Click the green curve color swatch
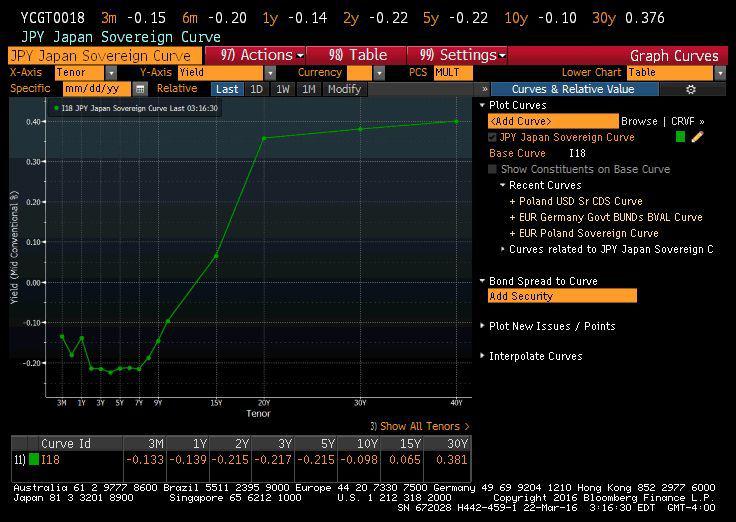The width and height of the screenshot is (736, 522). pyautogui.click(x=680, y=137)
